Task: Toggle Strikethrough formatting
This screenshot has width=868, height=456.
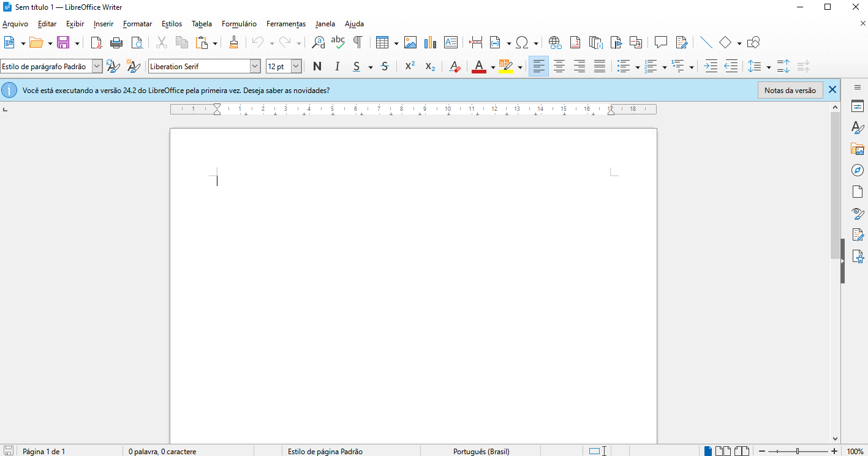Action: [x=385, y=66]
